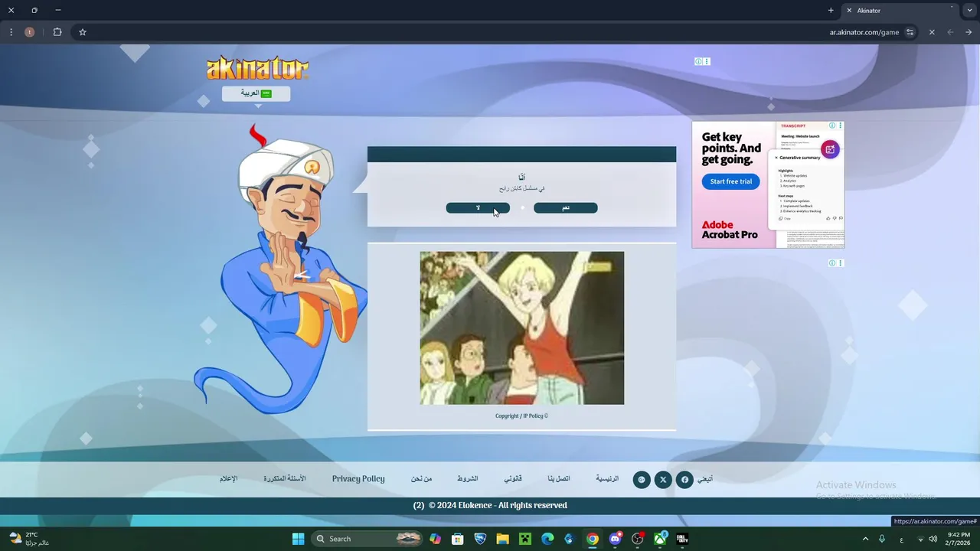Screen dimensions: 980x551
Task: Open the Extensions puzzle icon
Action: (57, 32)
